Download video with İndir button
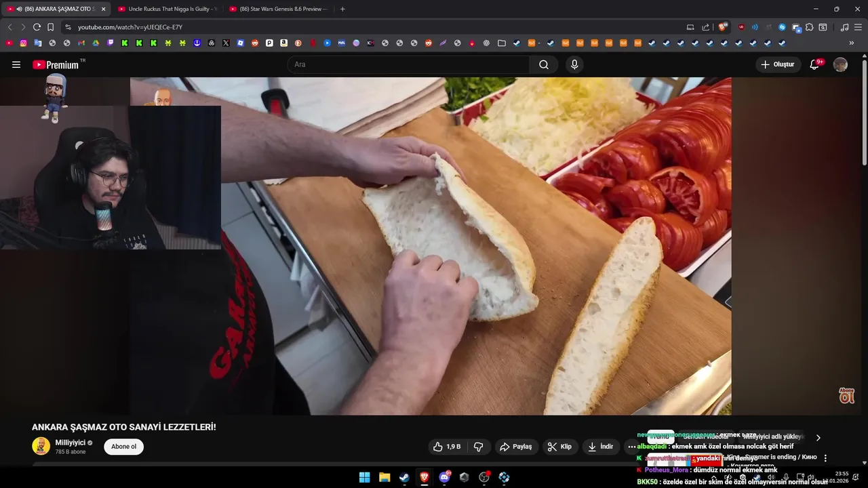The height and width of the screenshot is (488, 868). coord(600,447)
